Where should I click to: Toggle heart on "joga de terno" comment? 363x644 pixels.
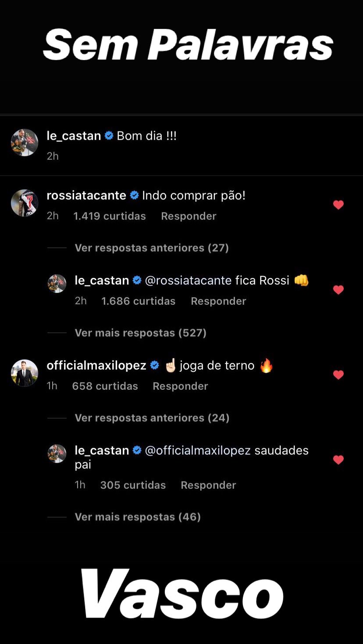click(338, 375)
